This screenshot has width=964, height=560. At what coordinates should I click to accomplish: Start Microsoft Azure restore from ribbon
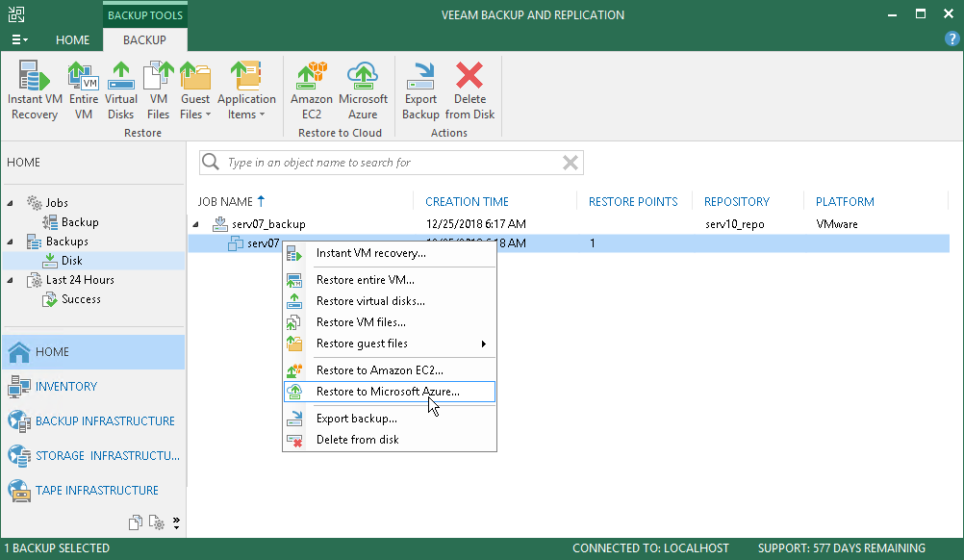pos(363,90)
